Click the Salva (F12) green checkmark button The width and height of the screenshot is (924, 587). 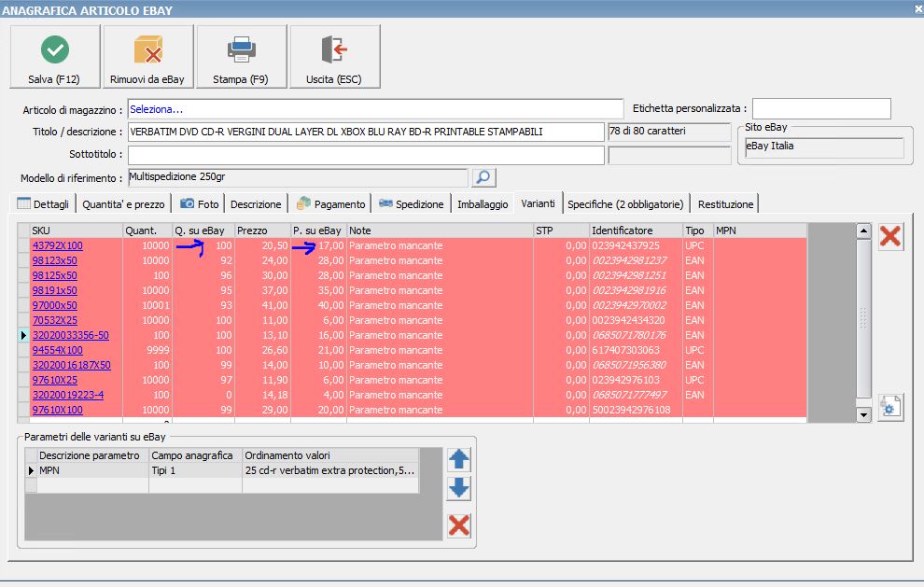(x=55, y=57)
